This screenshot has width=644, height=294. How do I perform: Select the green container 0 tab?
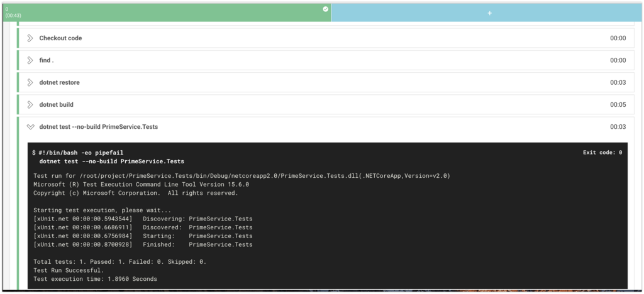point(167,13)
